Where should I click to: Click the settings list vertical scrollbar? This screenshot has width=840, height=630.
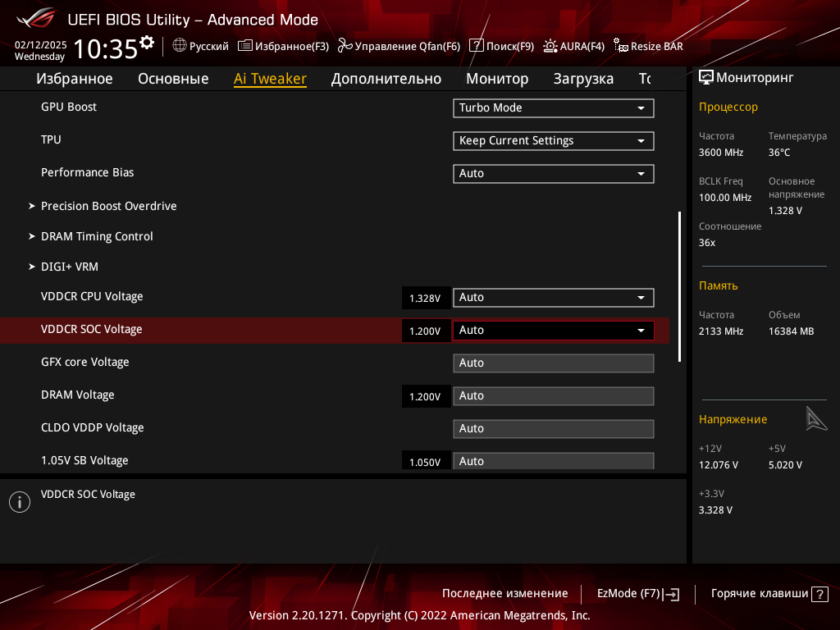point(679,286)
